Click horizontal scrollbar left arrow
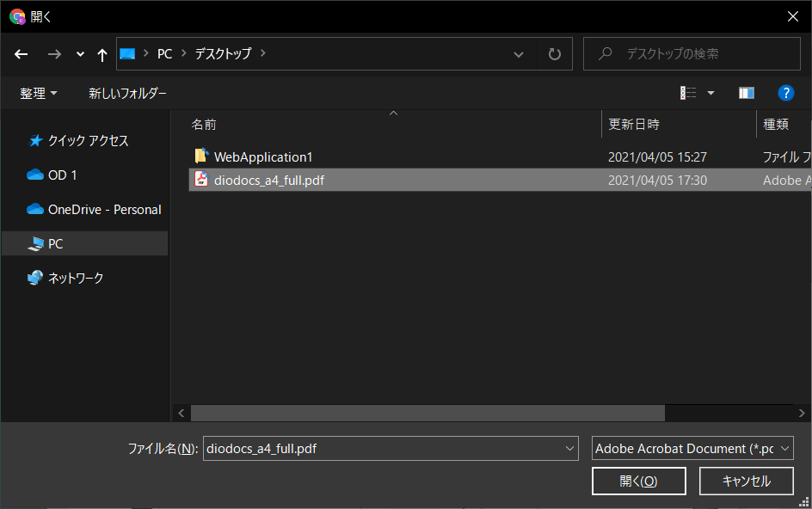This screenshot has width=812, height=509. point(181,413)
